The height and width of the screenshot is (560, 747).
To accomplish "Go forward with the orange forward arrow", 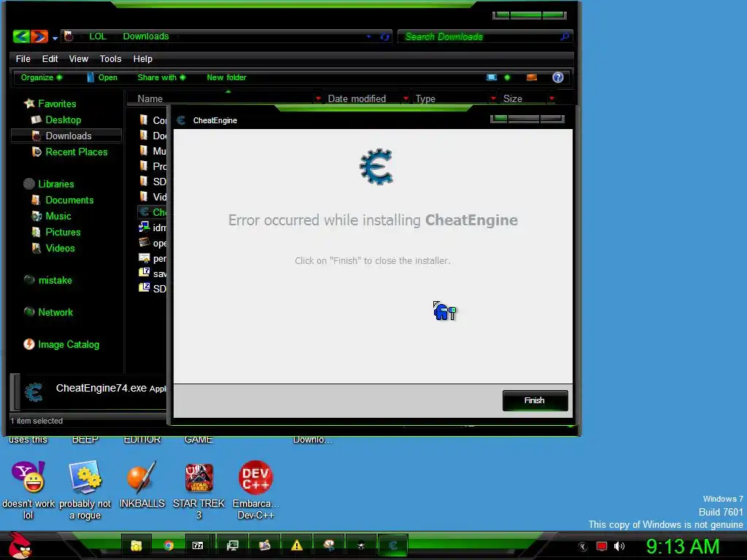I will (x=39, y=36).
